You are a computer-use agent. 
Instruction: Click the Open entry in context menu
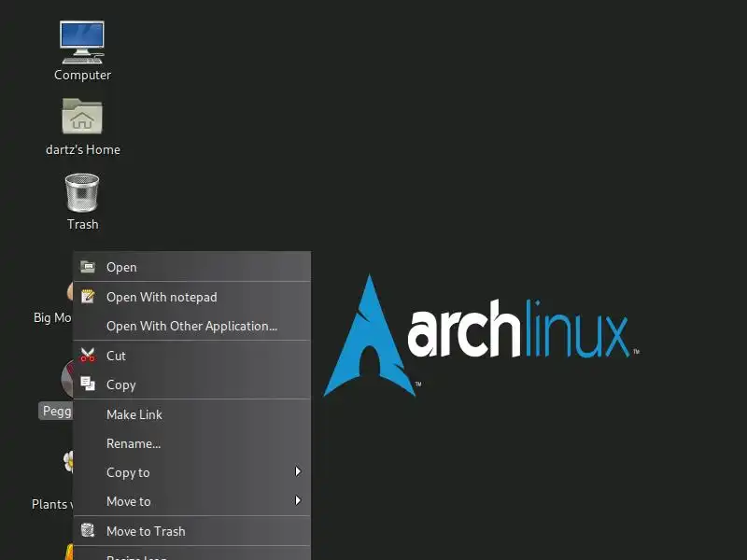tap(191, 267)
